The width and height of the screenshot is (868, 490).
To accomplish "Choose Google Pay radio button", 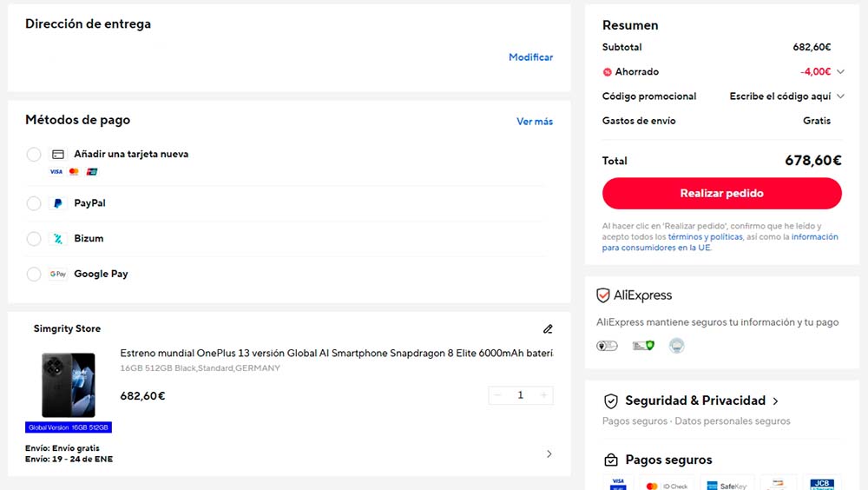I will pyautogui.click(x=34, y=274).
